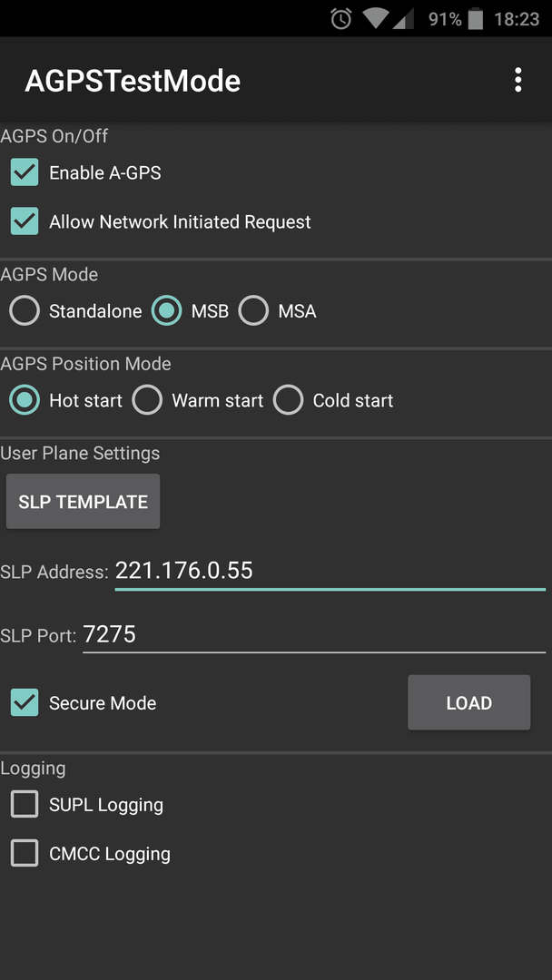Select Cold start position mode
This screenshot has width=552, height=980.
click(288, 400)
